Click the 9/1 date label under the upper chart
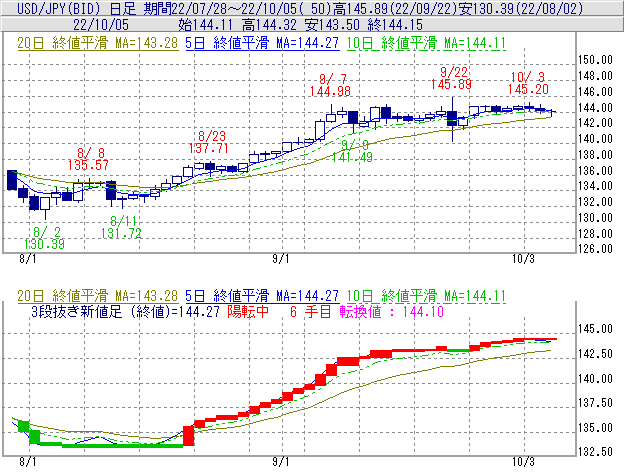Image resolution: width=624 pixels, height=475 pixels. [281, 259]
